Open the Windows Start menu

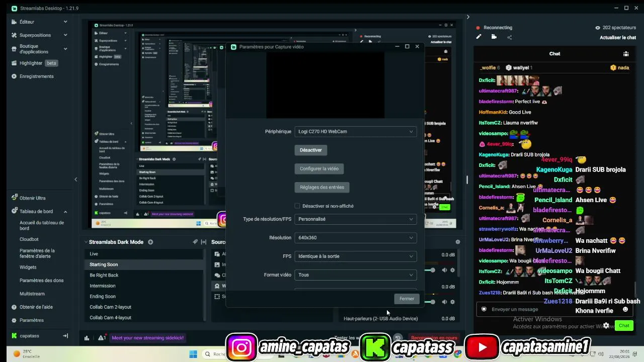pyautogui.click(x=193, y=354)
